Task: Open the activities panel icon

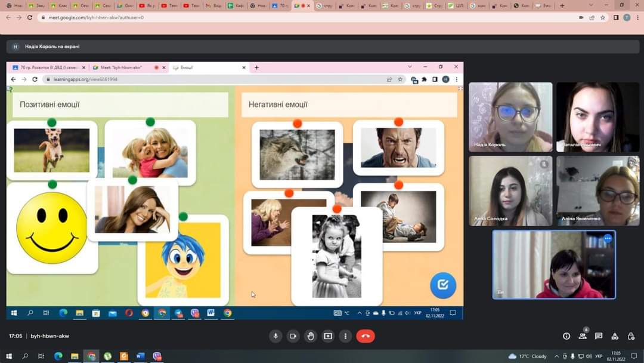Action: click(615, 336)
